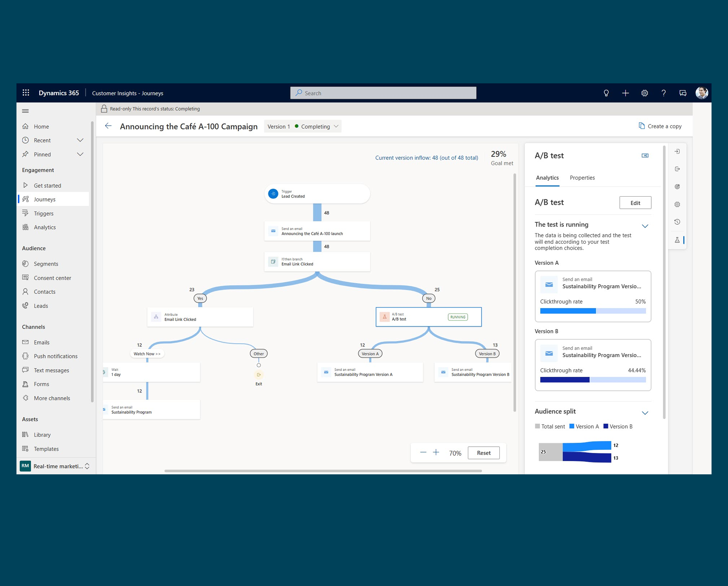Switch to the Properties tab
Image resolution: width=728 pixels, height=586 pixels.
click(x=582, y=178)
